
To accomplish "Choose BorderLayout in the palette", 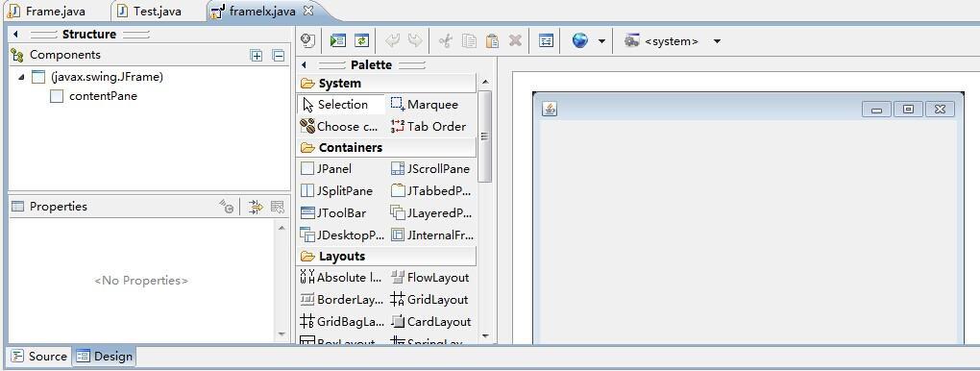I will (x=341, y=300).
